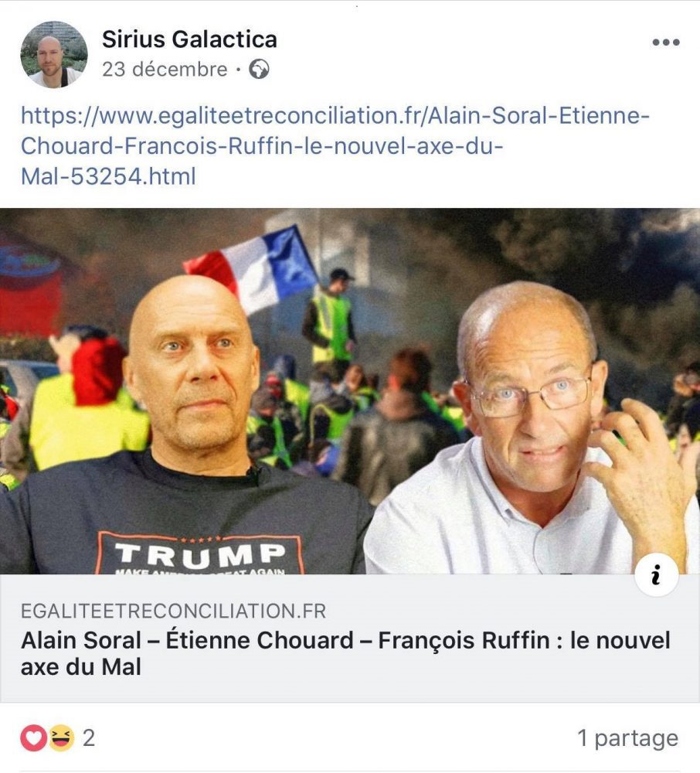Image resolution: width=700 pixels, height=773 pixels.
Task: Click the Mal-53254.html end of the URL
Action: [108, 176]
